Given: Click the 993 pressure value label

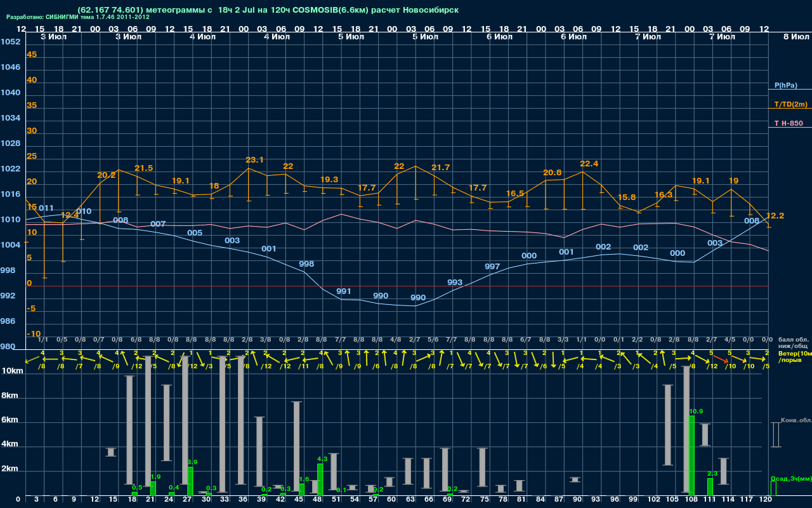Looking at the screenshot, I should [x=454, y=283].
